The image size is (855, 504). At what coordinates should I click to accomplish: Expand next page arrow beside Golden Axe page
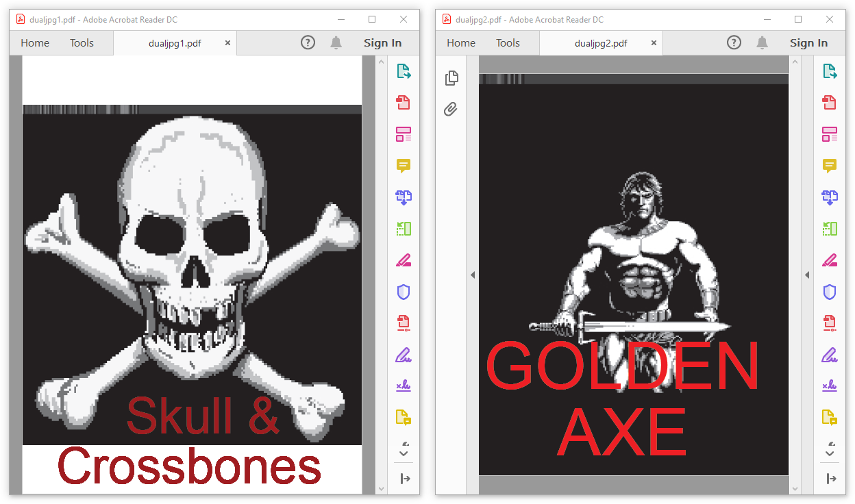(807, 275)
